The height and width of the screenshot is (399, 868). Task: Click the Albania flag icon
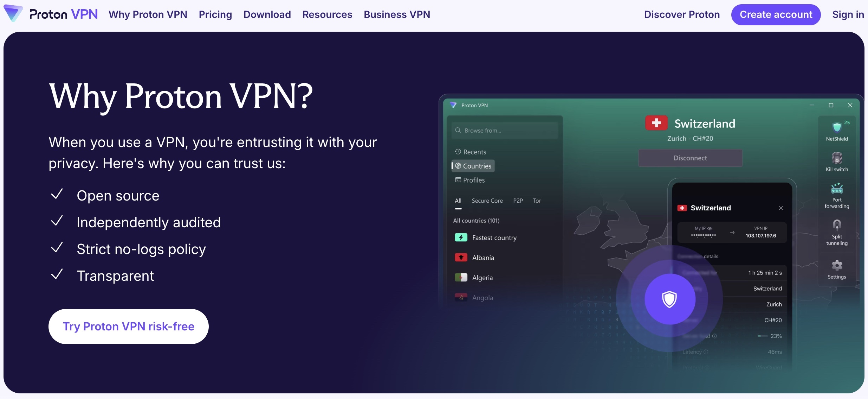pos(461,258)
